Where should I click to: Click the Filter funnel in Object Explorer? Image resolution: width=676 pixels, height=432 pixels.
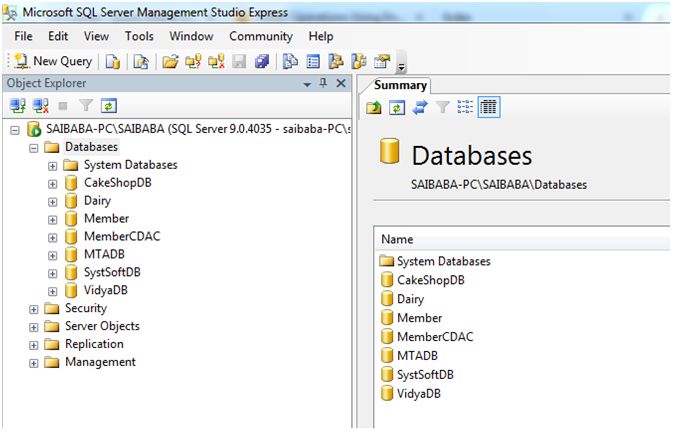(86, 106)
